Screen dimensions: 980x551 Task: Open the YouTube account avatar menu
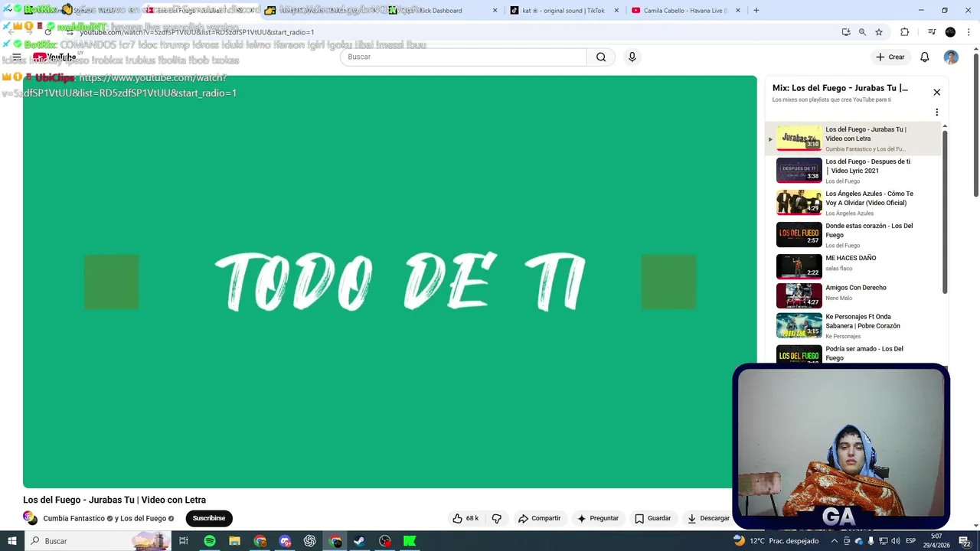pyautogui.click(x=951, y=57)
